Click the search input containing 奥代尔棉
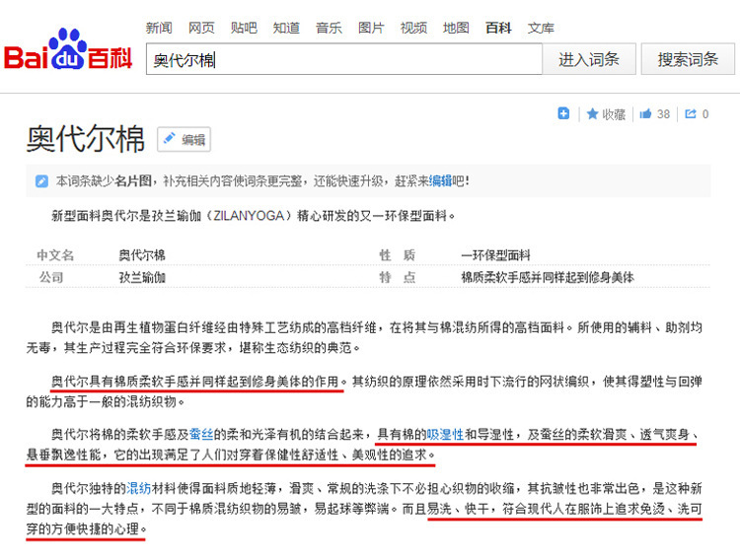This screenshot has width=740, height=560. [344, 59]
